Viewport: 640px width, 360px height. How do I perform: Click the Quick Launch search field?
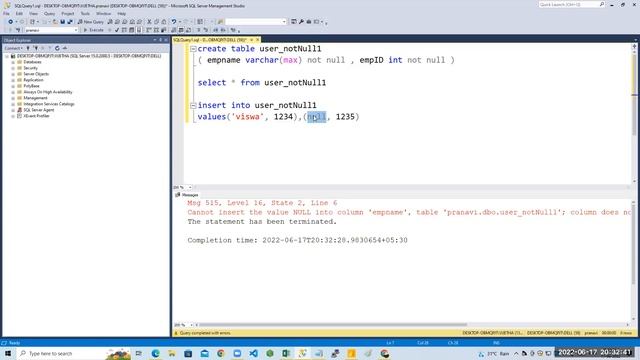point(571,4)
